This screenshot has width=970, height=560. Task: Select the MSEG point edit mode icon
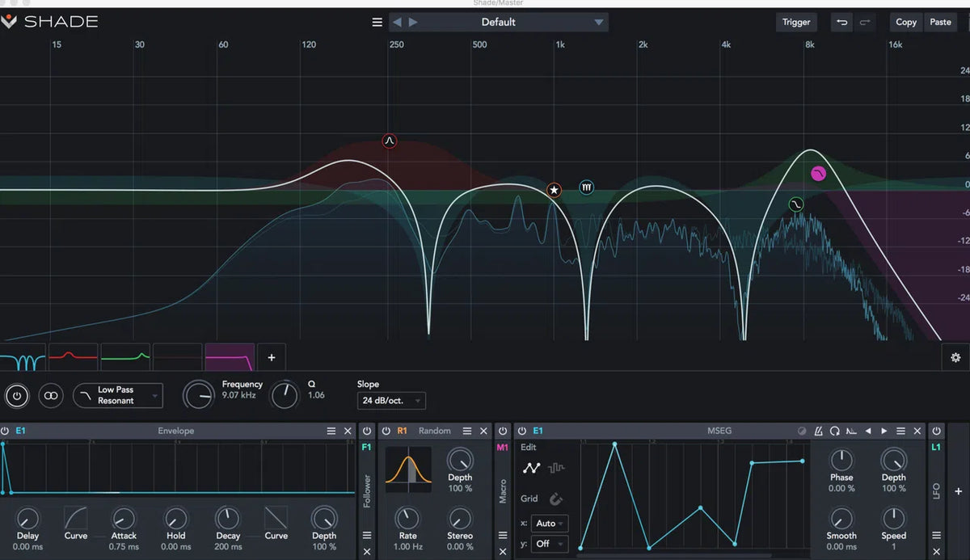tap(531, 468)
